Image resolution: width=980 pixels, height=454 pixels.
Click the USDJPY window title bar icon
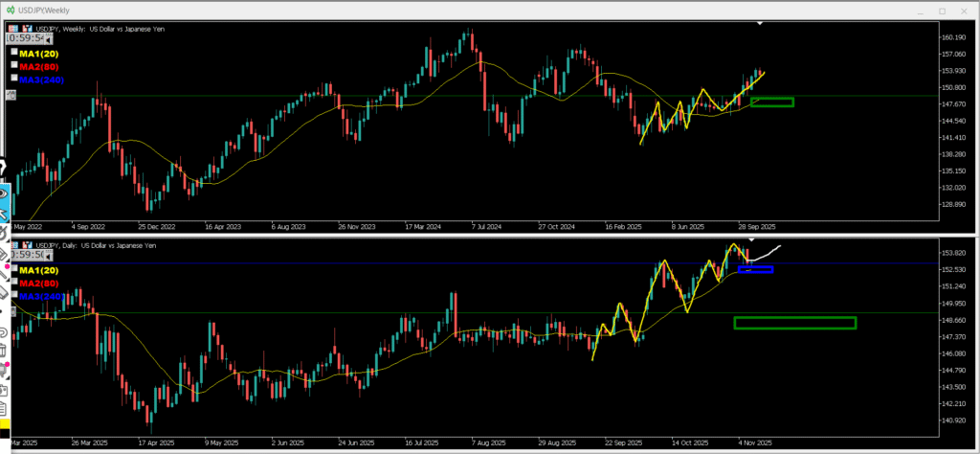click(10, 11)
